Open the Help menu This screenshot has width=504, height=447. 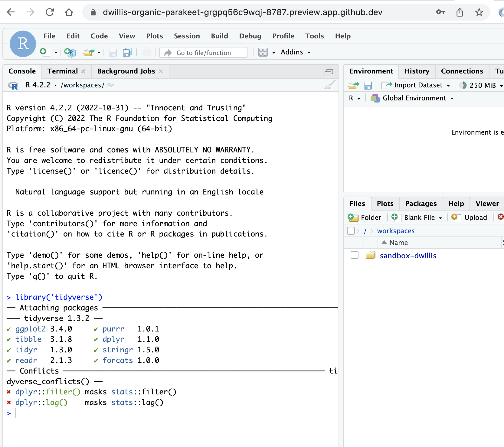[x=342, y=36]
